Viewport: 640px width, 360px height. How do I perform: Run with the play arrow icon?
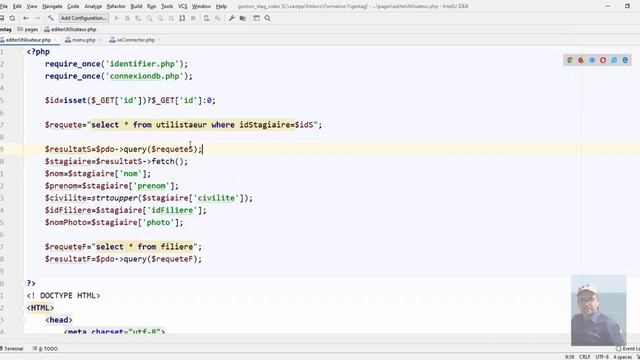point(116,18)
